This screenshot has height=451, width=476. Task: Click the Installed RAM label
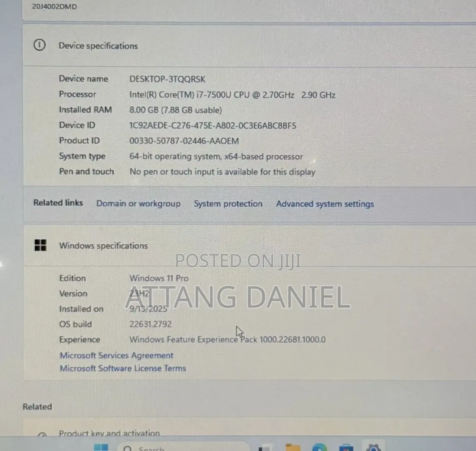coord(85,110)
